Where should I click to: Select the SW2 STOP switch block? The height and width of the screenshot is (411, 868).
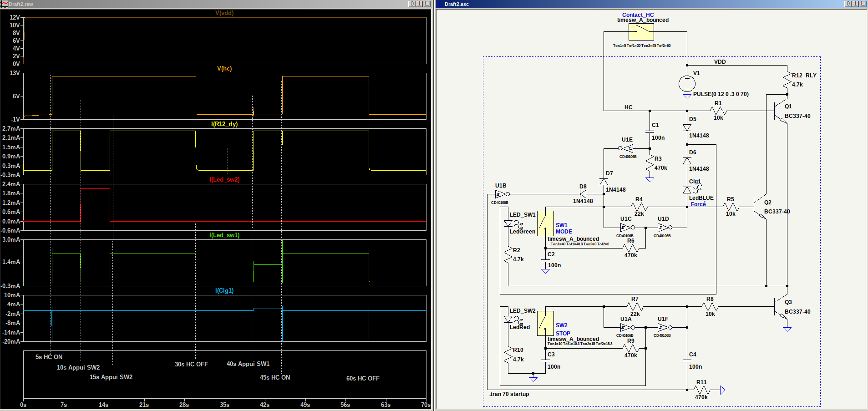click(x=545, y=323)
